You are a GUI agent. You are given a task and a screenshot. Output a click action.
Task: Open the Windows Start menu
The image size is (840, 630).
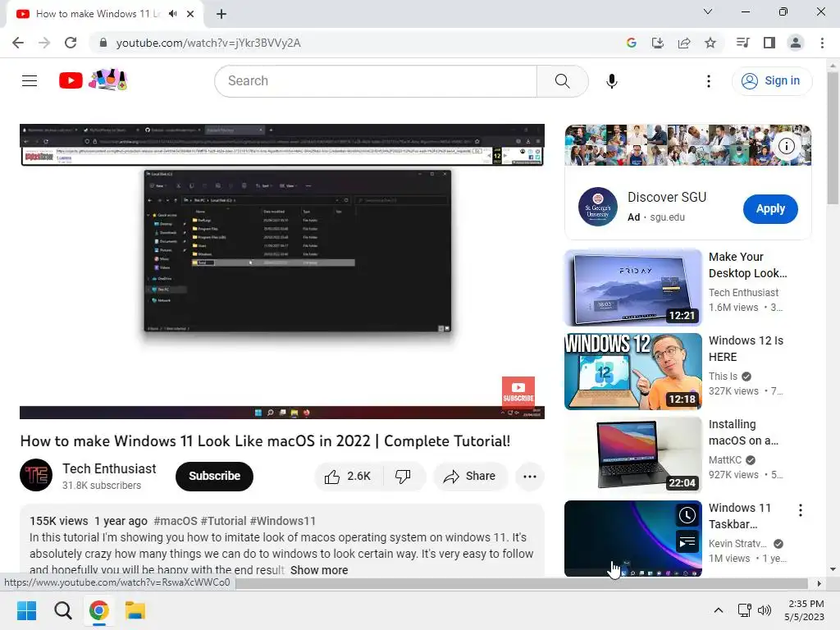27,610
